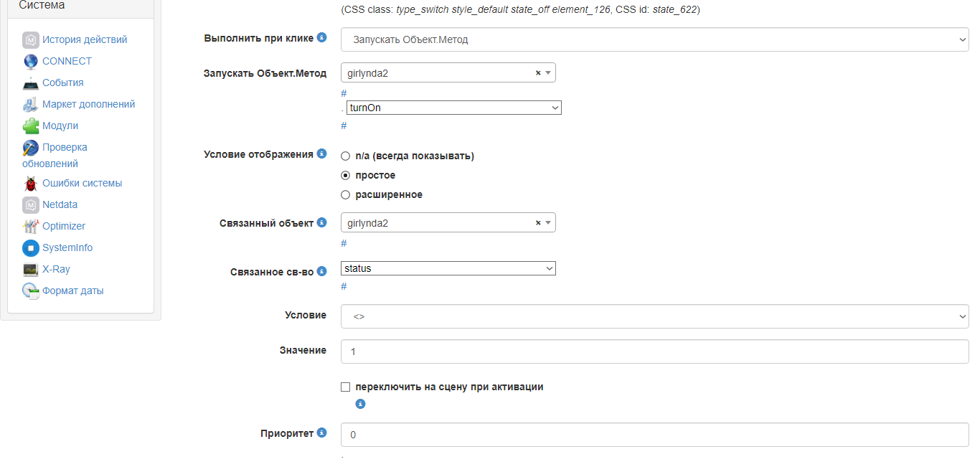Click info icon next to Выполнить при клике
Viewport: 980px width, 472px height.
[x=321, y=37]
